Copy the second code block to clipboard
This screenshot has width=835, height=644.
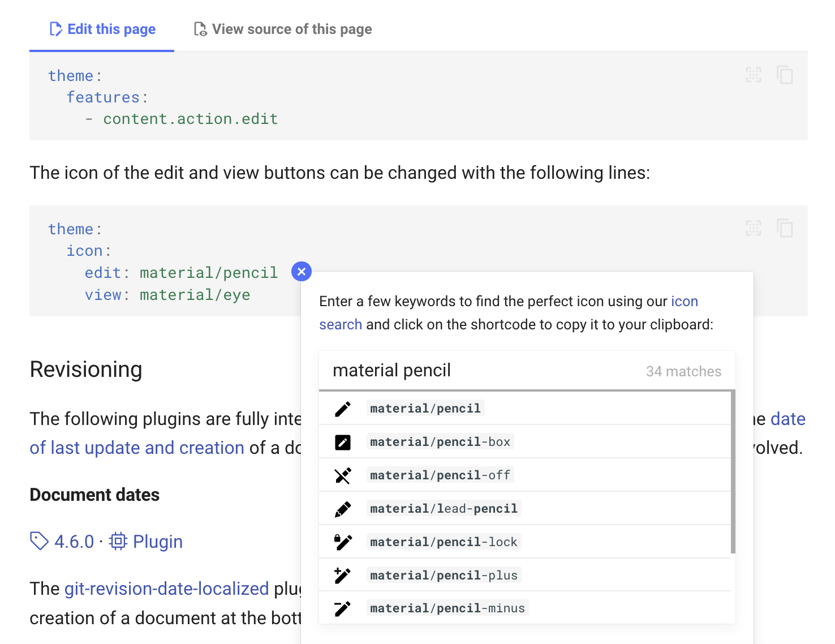point(785,229)
